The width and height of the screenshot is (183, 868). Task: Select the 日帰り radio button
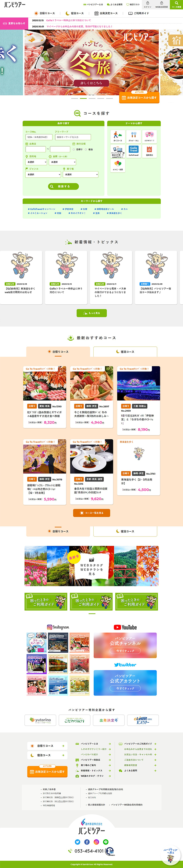coord(74,149)
